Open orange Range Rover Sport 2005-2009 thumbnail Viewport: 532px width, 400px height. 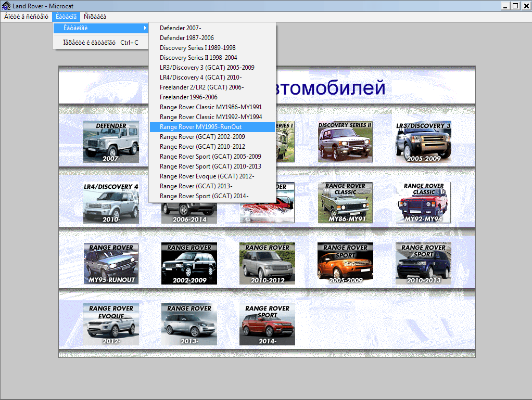click(x=345, y=263)
